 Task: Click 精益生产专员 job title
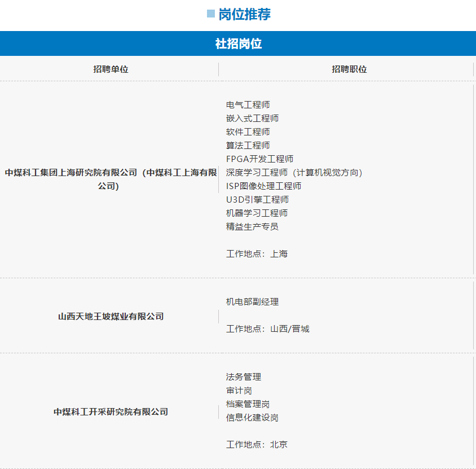pyautogui.click(x=252, y=227)
